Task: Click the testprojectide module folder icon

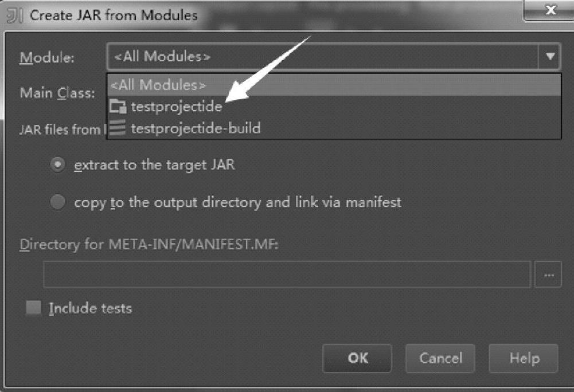Action: (x=118, y=107)
